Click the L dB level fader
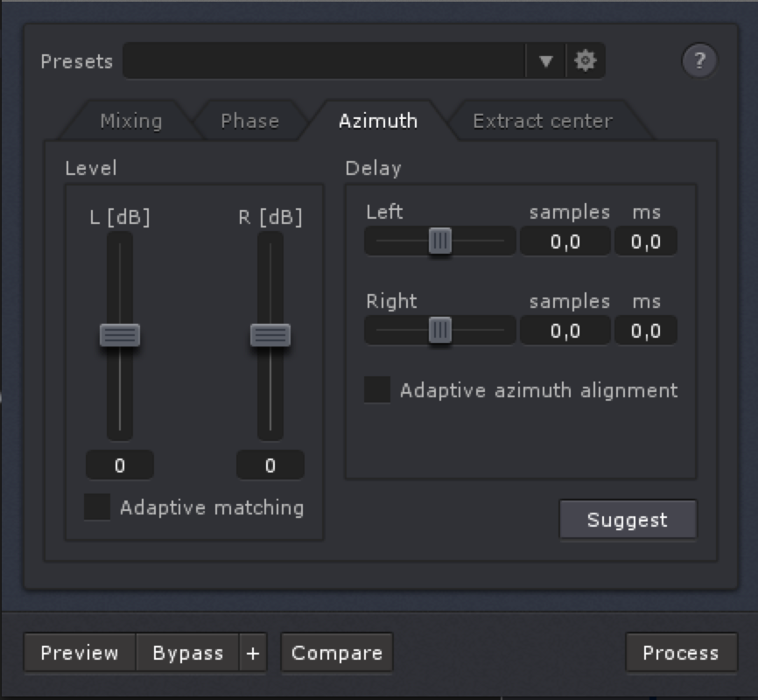758x700 pixels. tap(119, 336)
